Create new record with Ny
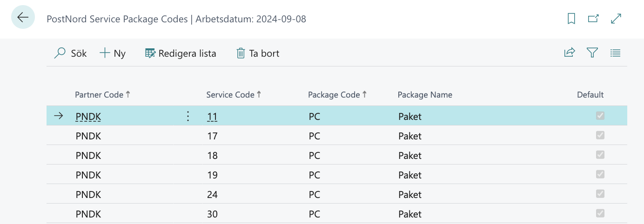This screenshot has width=644, height=224. (x=113, y=53)
